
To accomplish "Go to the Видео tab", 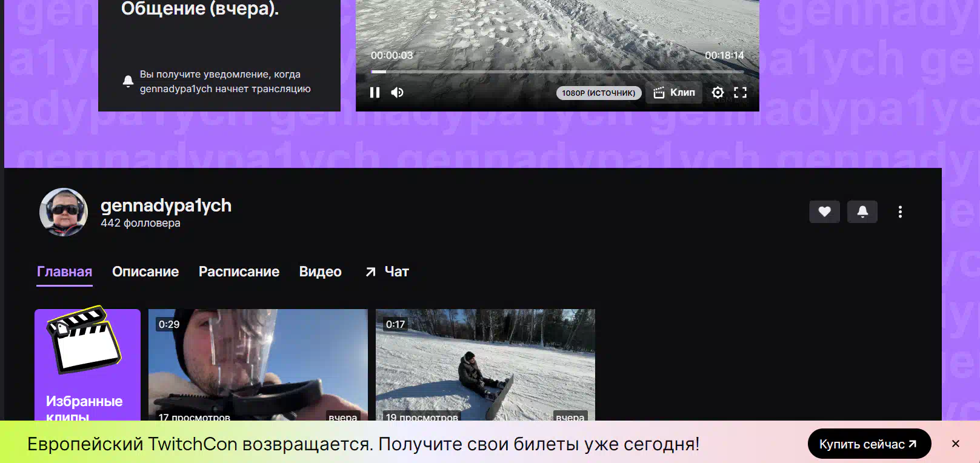I will click(320, 271).
